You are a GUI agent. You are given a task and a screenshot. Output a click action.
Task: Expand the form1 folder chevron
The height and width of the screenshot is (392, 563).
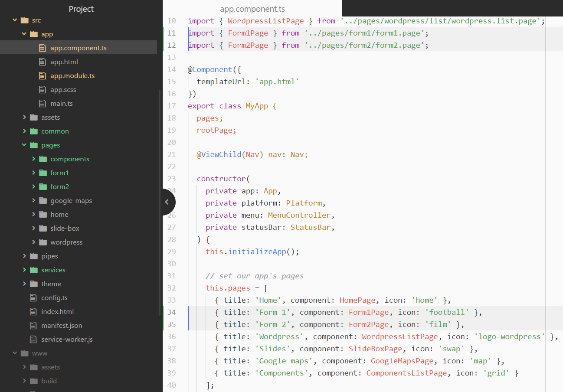(33, 173)
